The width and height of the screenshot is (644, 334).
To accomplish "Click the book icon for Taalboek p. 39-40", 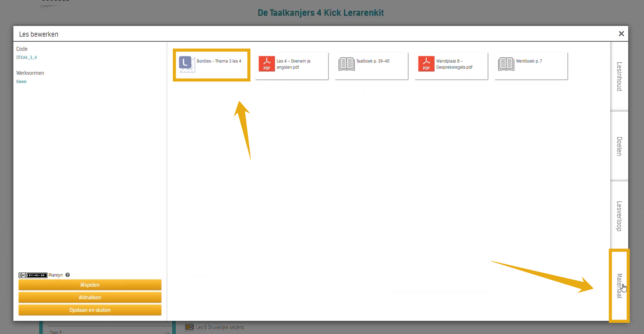I will pyautogui.click(x=346, y=64).
